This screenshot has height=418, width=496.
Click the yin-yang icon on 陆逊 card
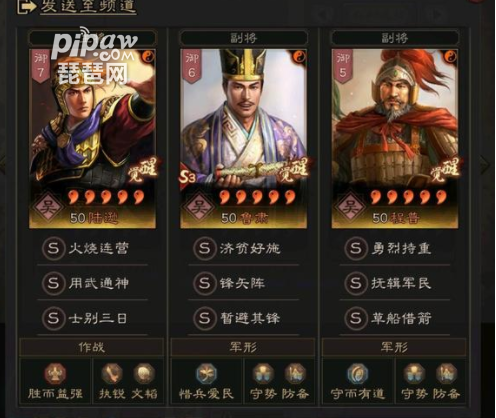(148, 57)
